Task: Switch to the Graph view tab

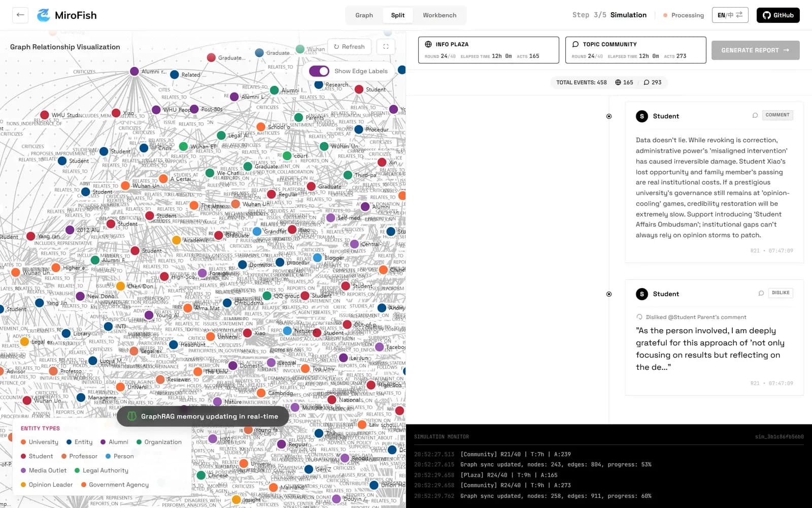Action: coord(364,15)
